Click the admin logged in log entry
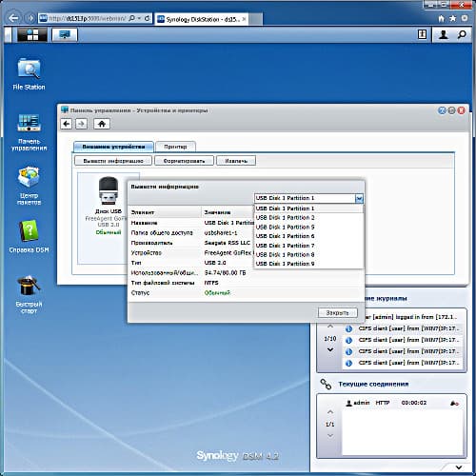Image resolution: width=476 pixels, height=476 pixels. (x=411, y=317)
